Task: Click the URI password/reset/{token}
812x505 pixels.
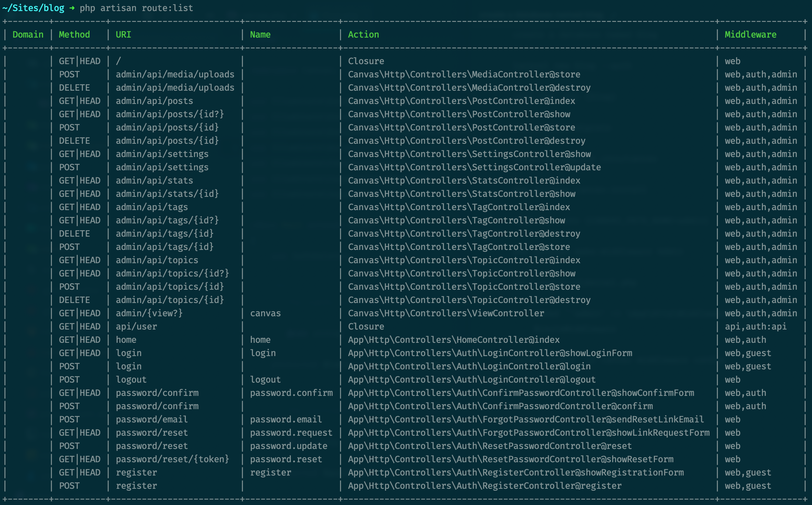Action: coord(173,459)
